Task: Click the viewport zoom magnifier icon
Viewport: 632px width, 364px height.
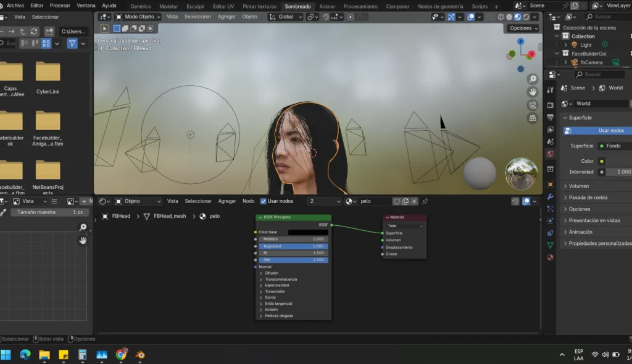Action: pos(531,79)
